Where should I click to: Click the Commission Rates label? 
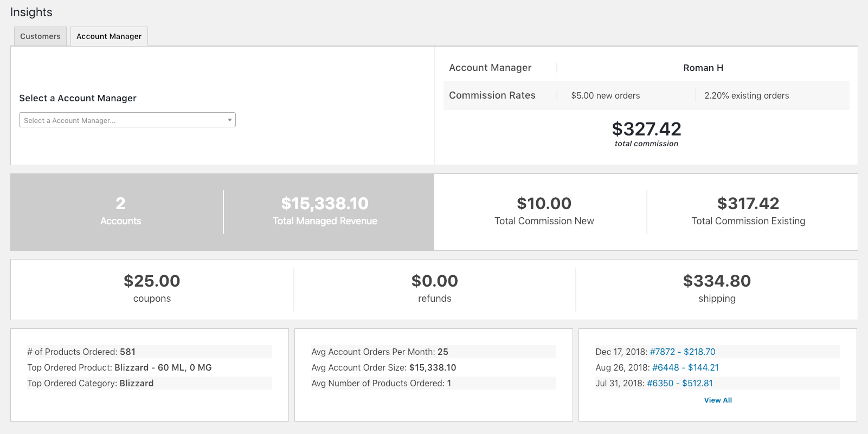tap(492, 95)
